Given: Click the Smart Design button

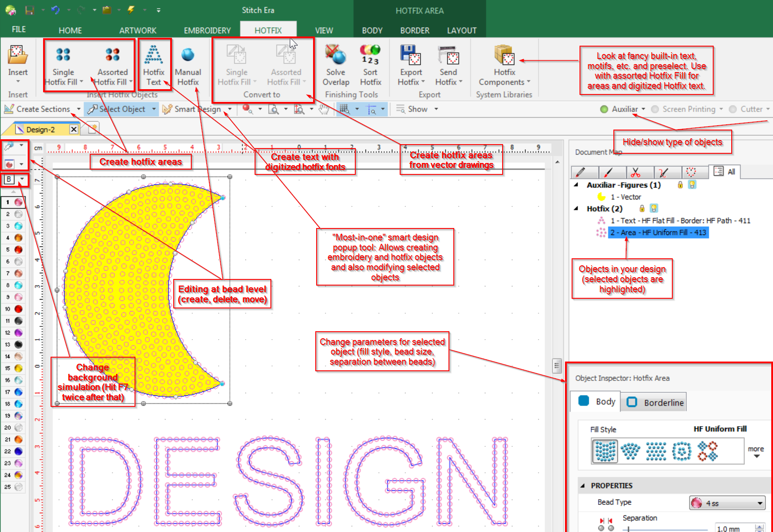Looking at the screenshot, I should pos(192,109).
